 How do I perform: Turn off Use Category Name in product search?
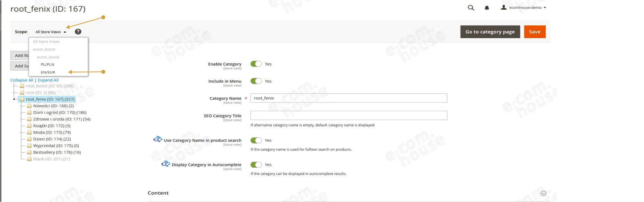[256, 140]
